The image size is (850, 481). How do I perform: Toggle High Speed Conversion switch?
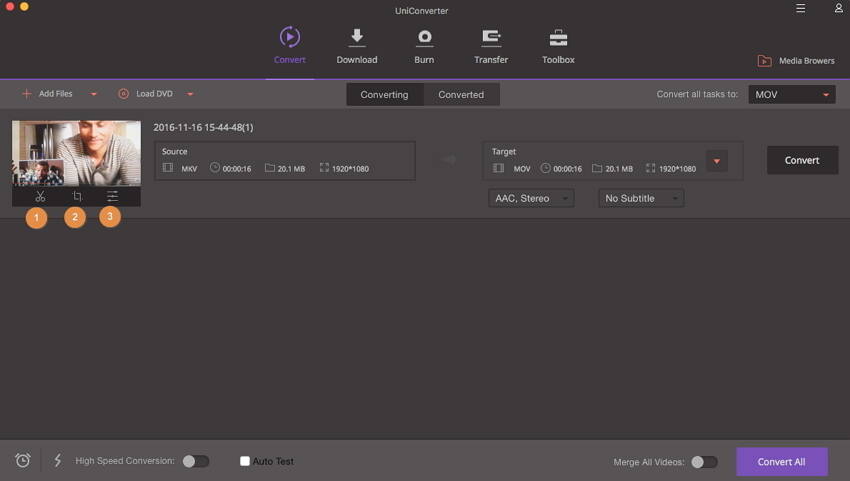(196, 461)
